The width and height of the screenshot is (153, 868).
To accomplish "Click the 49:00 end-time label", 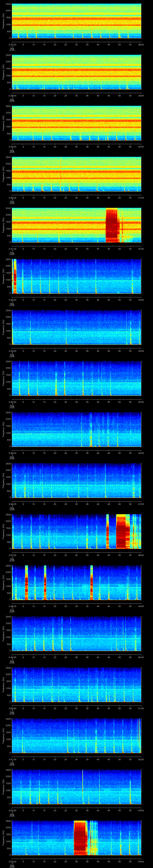I will tap(141, 606).
